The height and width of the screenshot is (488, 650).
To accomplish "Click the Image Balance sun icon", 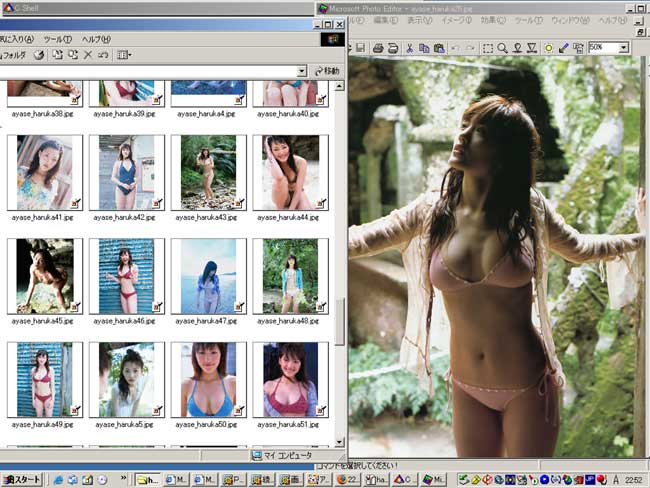I will point(548,48).
